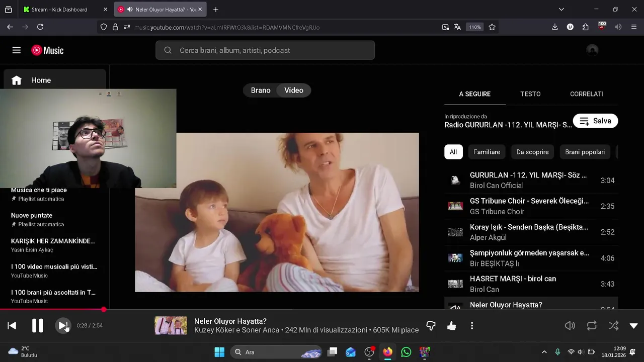Collapse the player page with down arrow

point(634,326)
